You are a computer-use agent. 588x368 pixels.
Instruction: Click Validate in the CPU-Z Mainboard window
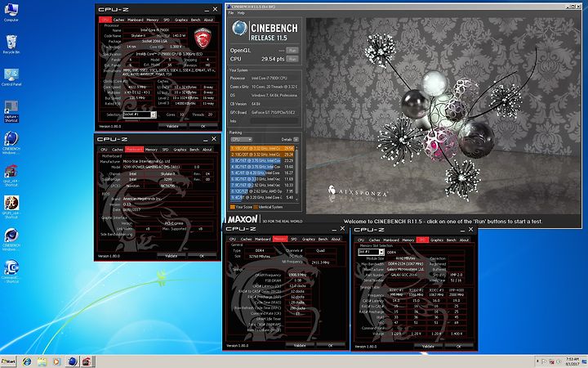pos(171,256)
